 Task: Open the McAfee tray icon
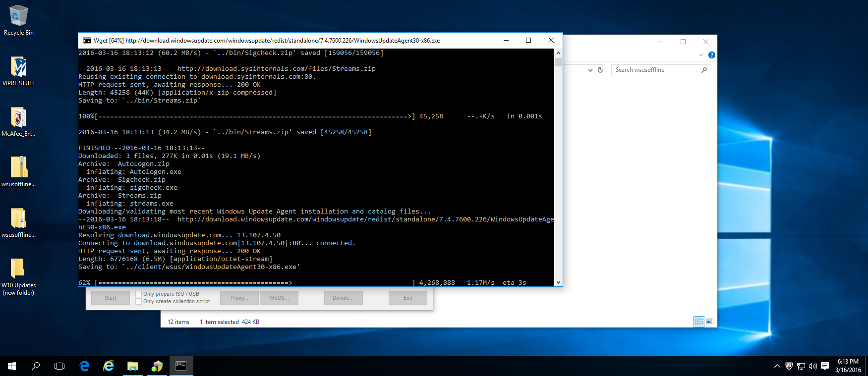pyautogui.click(x=789, y=366)
